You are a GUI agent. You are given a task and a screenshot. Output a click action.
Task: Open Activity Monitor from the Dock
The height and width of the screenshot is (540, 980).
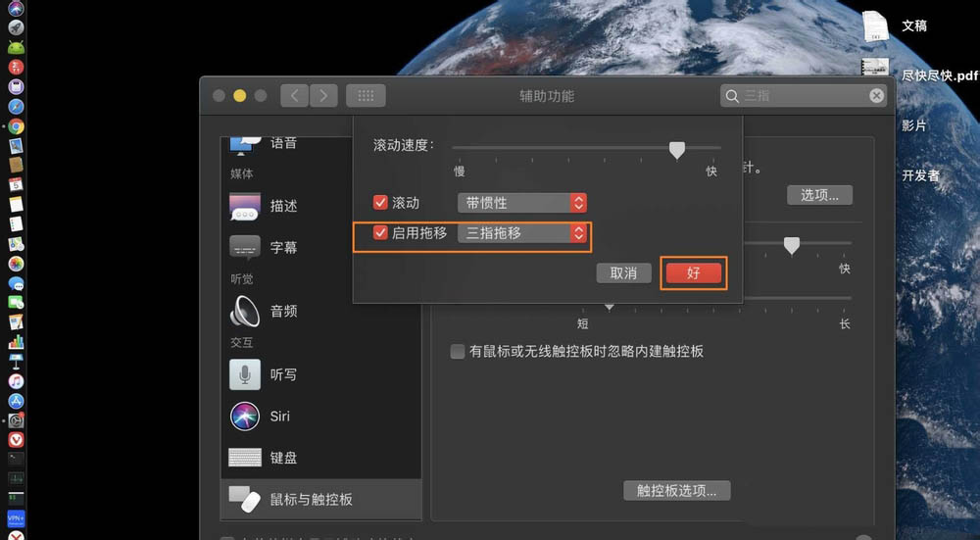(x=16, y=479)
